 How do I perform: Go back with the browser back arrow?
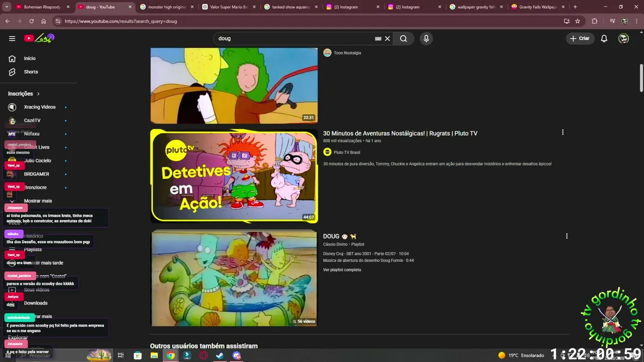coord(7,21)
